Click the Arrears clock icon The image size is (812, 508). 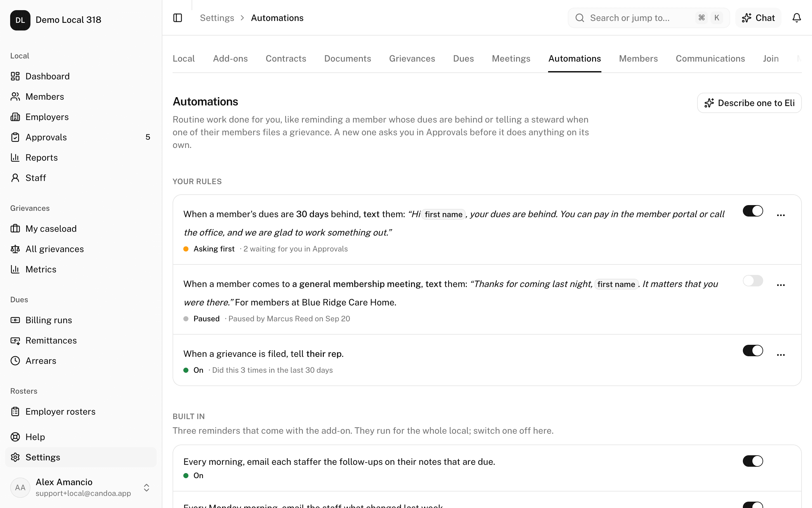click(15, 361)
